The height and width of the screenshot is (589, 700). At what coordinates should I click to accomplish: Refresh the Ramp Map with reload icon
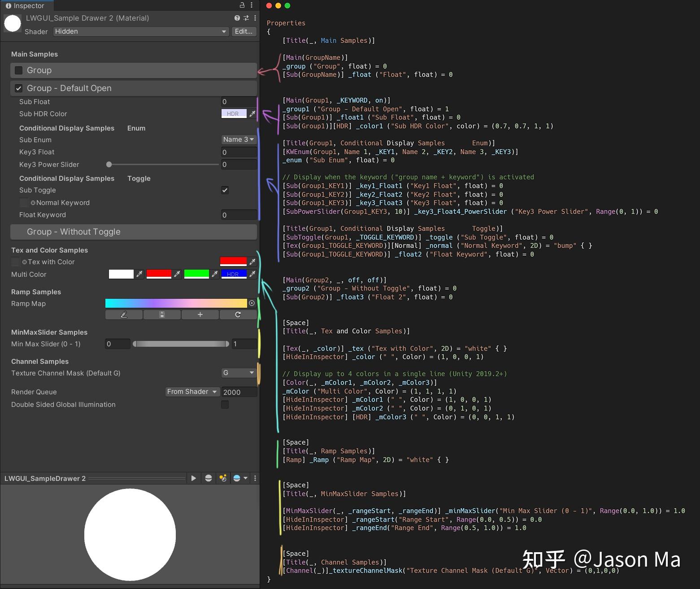point(238,314)
